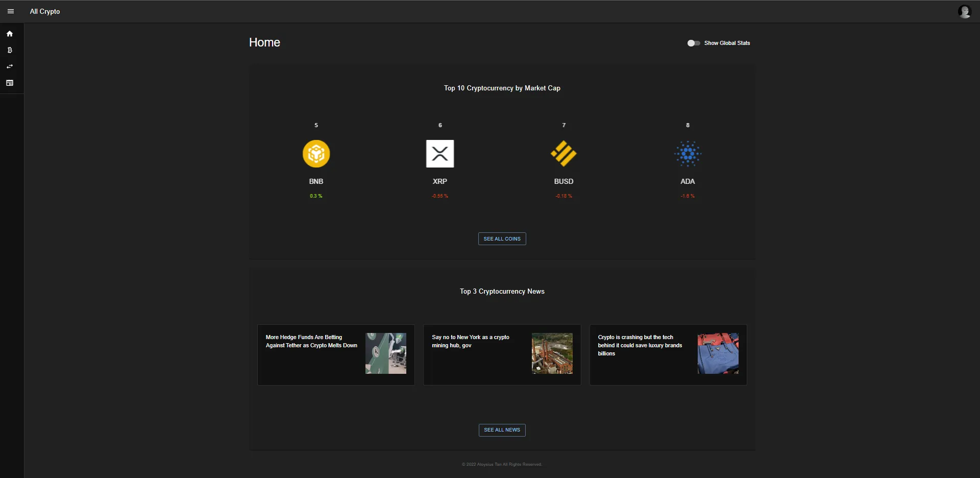Collapse the sidebar using the menu icon
This screenshot has height=478, width=980.
[x=11, y=11]
